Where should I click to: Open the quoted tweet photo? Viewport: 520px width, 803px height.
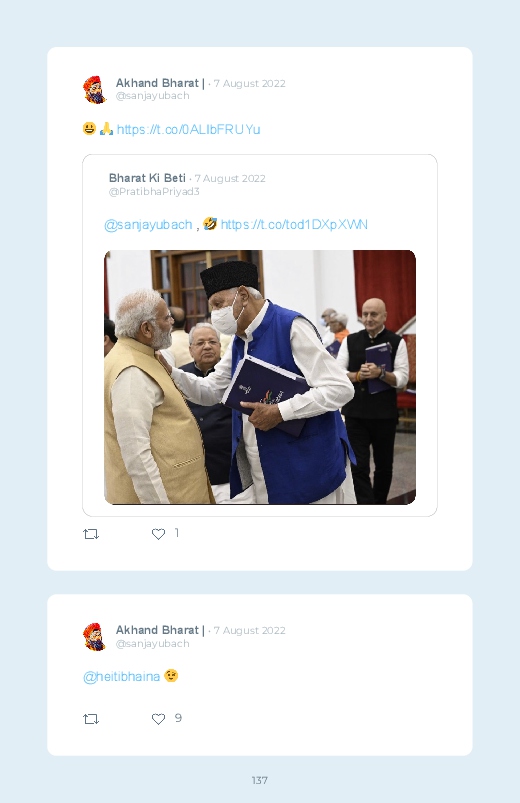[260, 377]
